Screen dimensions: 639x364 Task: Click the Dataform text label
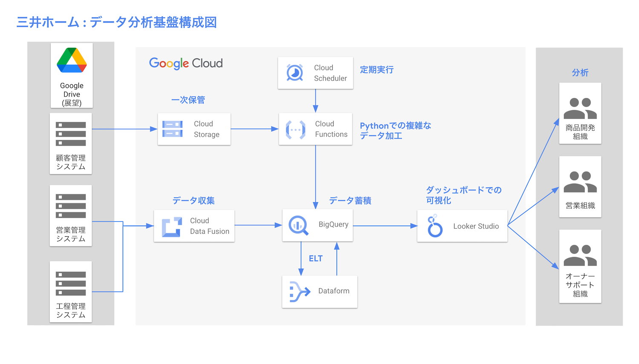click(334, 291)
